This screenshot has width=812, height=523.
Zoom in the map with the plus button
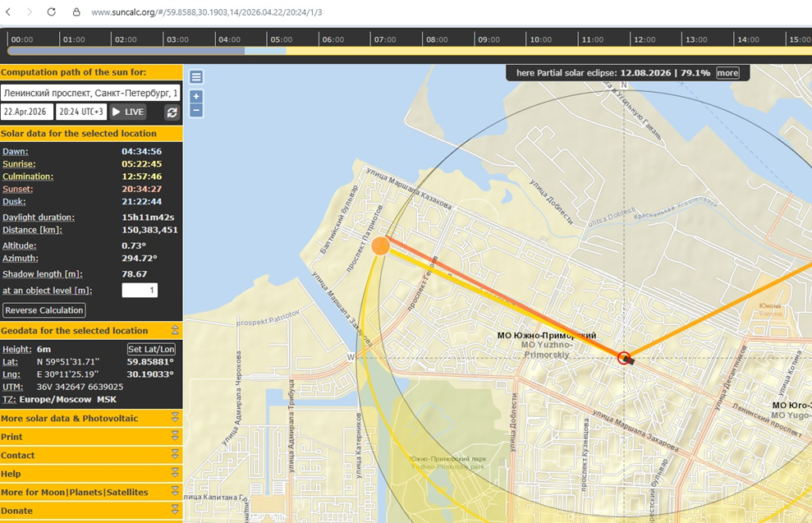(196, 96)
